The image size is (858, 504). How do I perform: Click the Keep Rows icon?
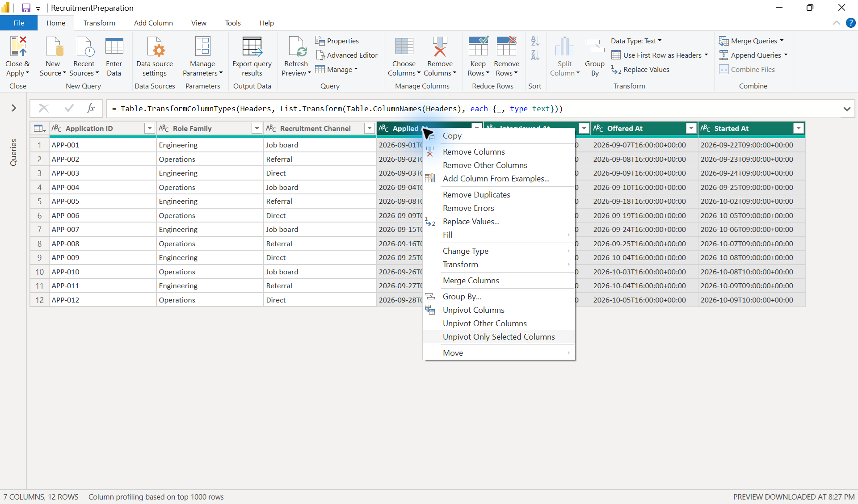click(x=478, y=46)
